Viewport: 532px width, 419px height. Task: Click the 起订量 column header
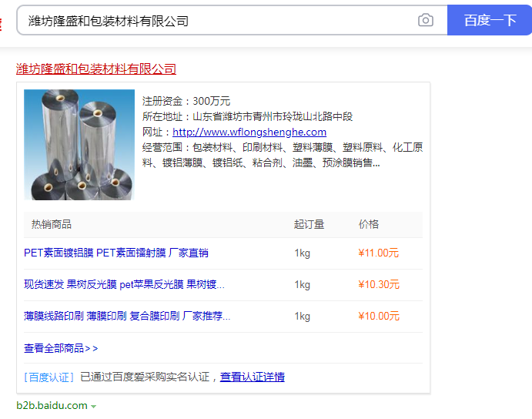[309, 224]
